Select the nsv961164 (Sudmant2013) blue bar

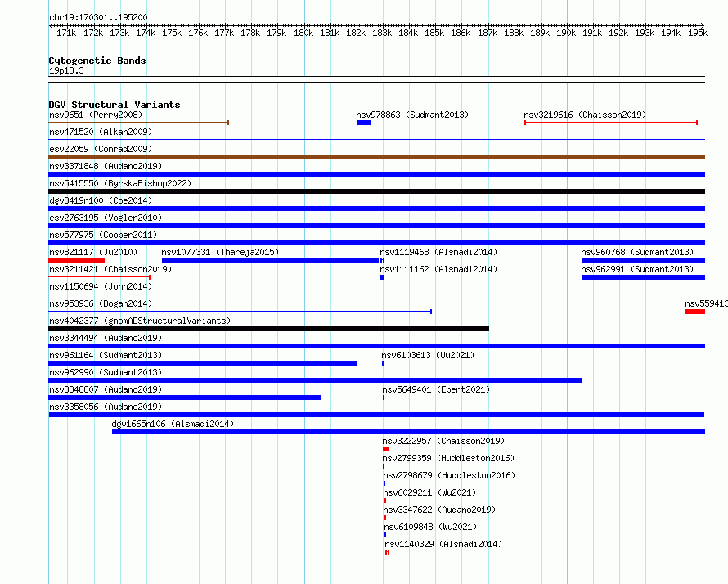pyautogui.click(x=203, y=363)
